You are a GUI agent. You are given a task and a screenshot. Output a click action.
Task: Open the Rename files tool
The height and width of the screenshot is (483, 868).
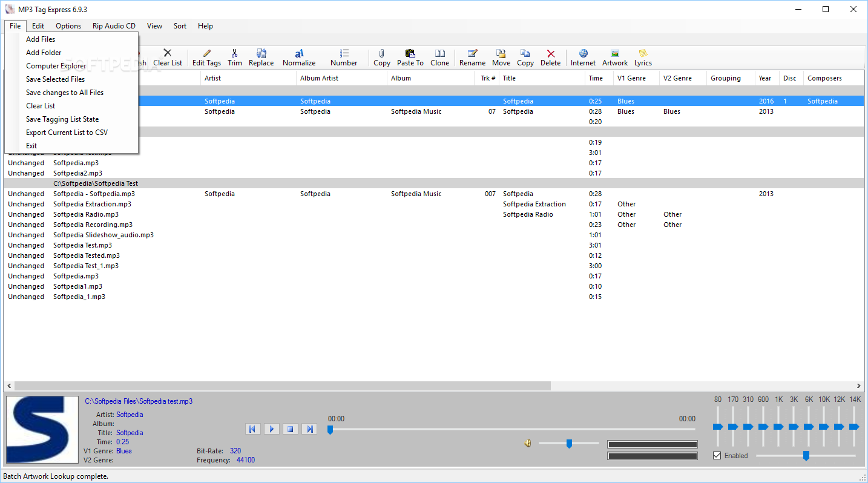coord(472,57)
